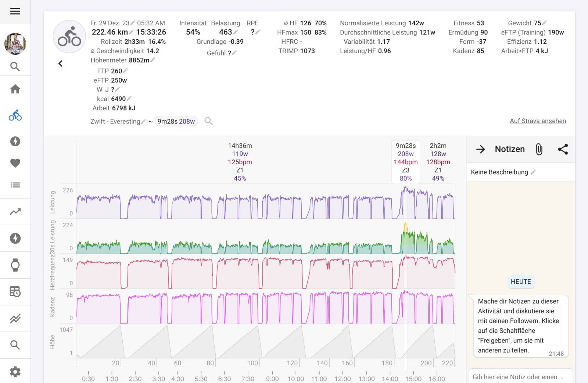Click the Auf Strava ansehen link
The height and width of the screenshot is (383, 588).
(x=538, y=121)
